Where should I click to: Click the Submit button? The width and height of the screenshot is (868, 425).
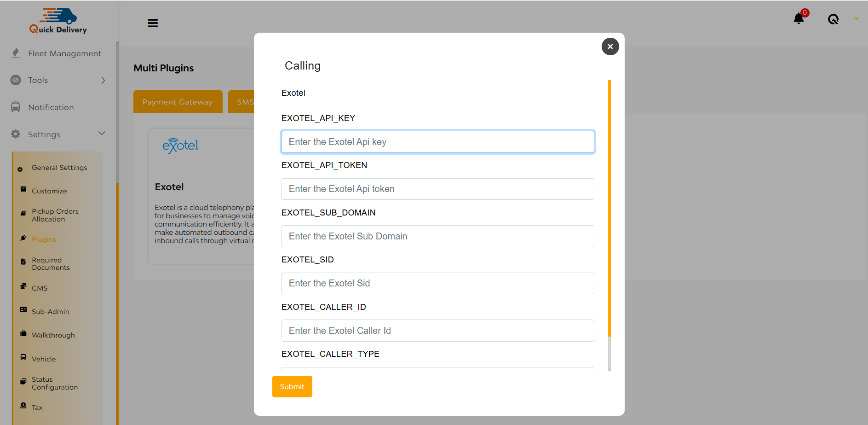[292, 386]
